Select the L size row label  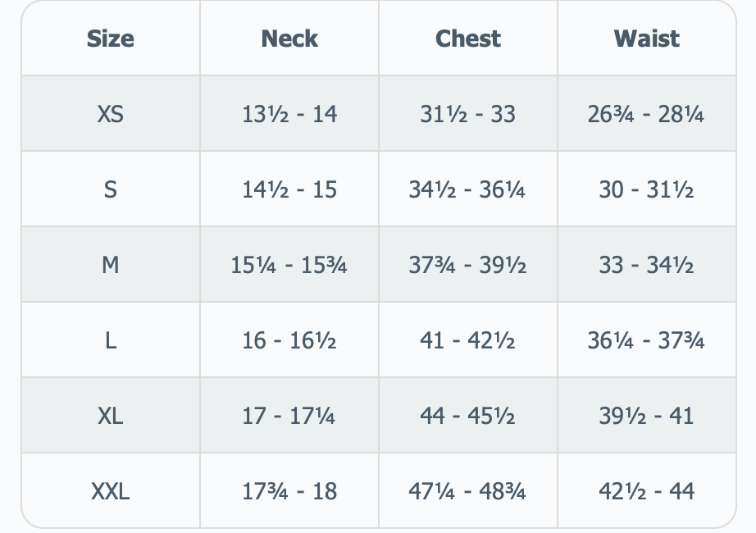tap(111, 340)
